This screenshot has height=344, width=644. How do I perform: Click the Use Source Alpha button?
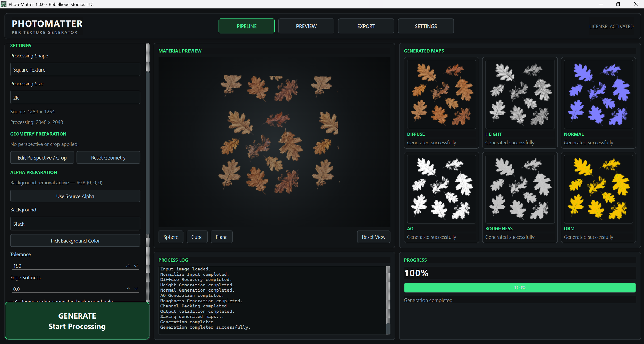pos(75,196)
